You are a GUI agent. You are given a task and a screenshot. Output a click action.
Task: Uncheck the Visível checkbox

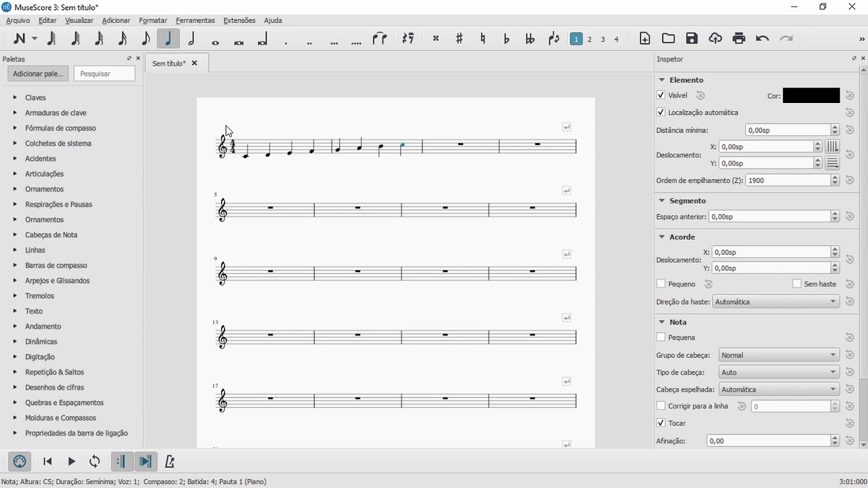pyautogui.click(x=661, y=96)
